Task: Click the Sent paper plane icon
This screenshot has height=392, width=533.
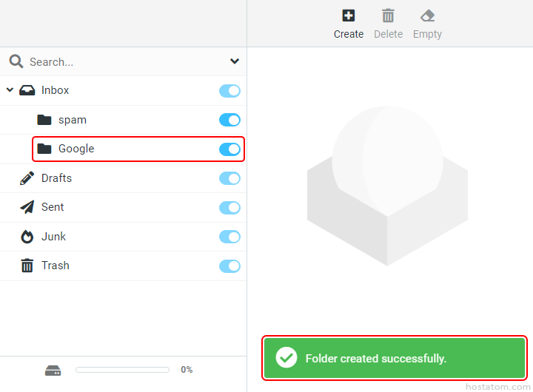Action: click(x=27, y=207)
